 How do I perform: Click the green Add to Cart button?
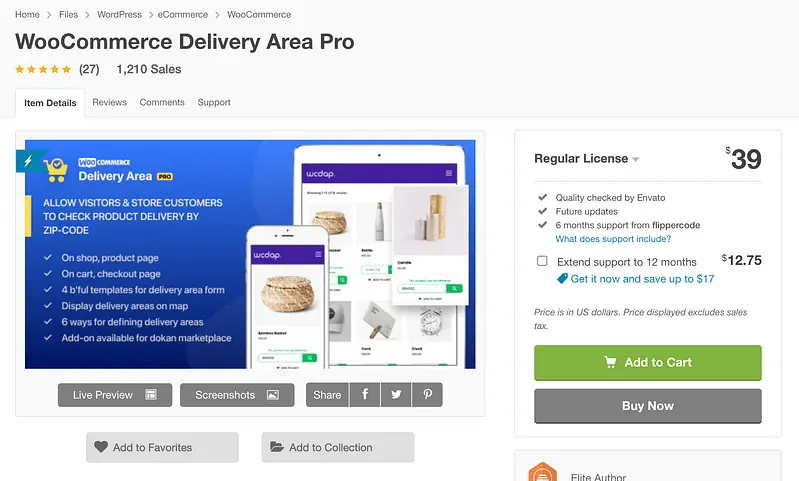[x=648, y=363]
